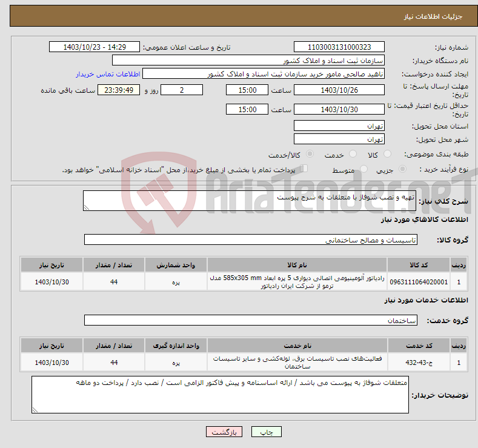Image resolution: width=478 pixels, height=448 pixels.
Task: Click the response deadline time 15:00 field
Action: (247, 90)
